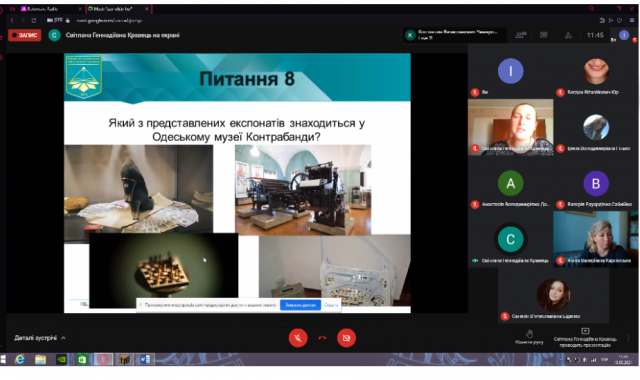
Task: Click the blue stop sharing button in the popup
Action: [x=300, y=305]
